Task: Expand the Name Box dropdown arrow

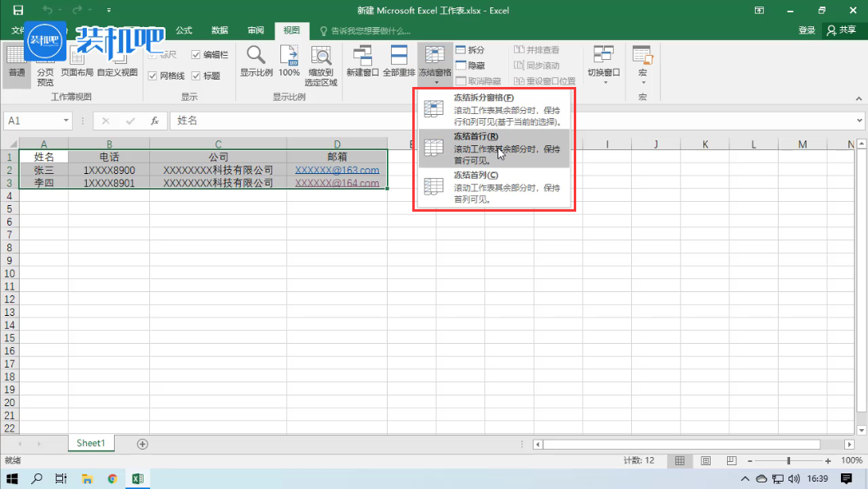Action: pos(66,121)
